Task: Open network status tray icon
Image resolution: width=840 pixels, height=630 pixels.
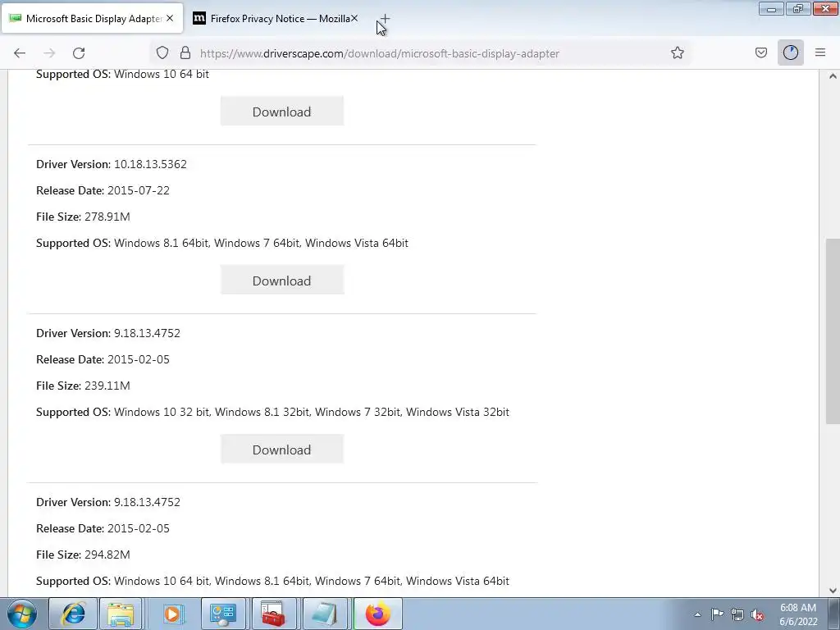Action: 737,614
